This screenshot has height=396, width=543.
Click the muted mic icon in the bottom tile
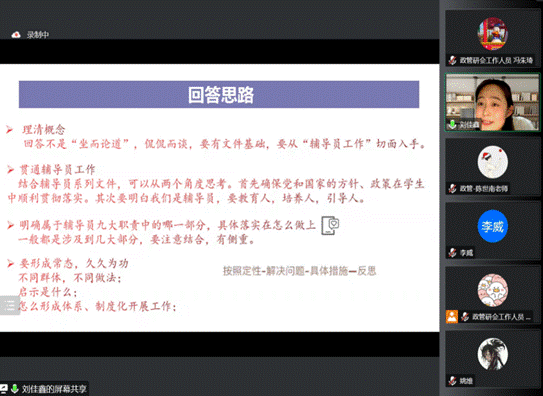tap(452, 381)
